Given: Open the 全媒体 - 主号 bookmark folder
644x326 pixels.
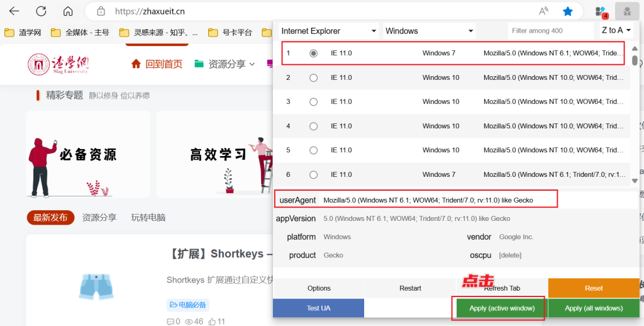Looking at the screenshot, I should 80,33.
